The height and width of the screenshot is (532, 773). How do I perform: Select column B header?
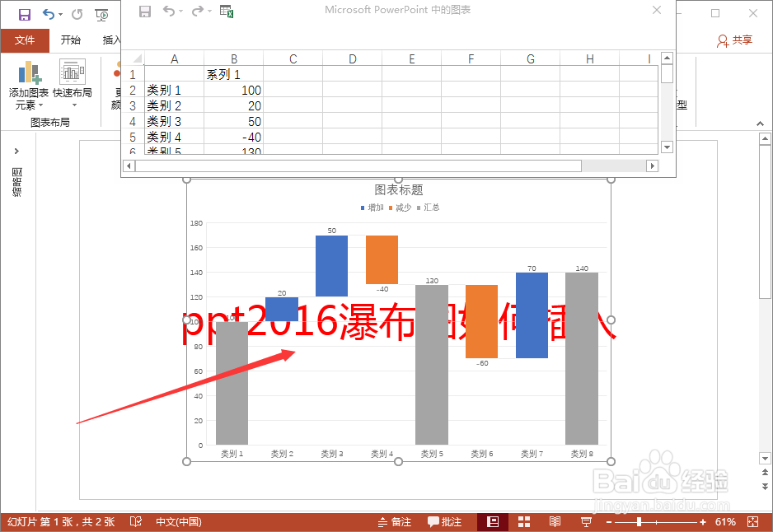[234, 59]
